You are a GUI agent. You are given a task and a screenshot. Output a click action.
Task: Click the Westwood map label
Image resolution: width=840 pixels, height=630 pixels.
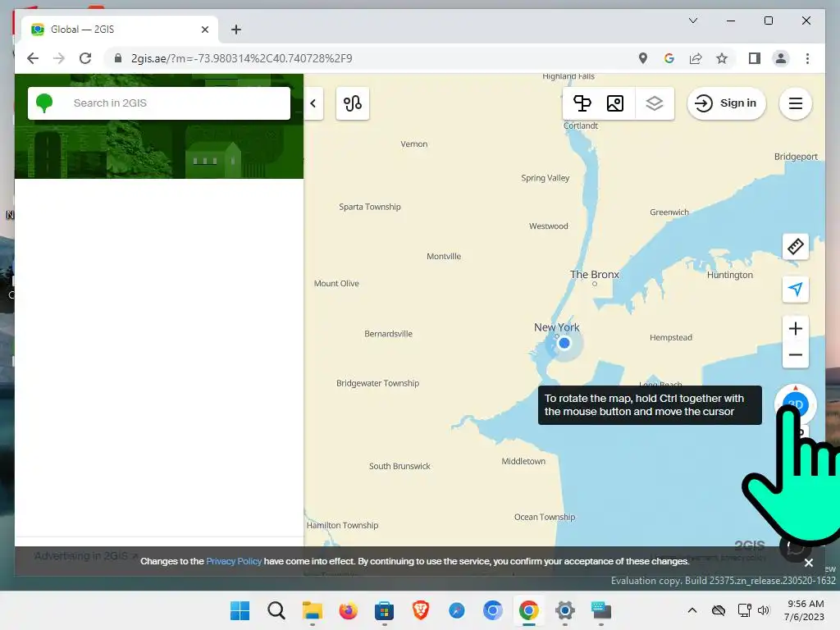(548, 226)
